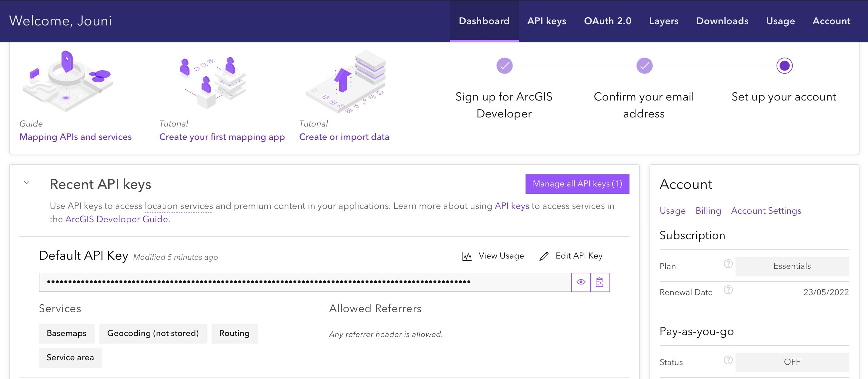Click the Default API Key heading
Image resolution: width=868 pixels, height=379 pixels.
(84, 256)
